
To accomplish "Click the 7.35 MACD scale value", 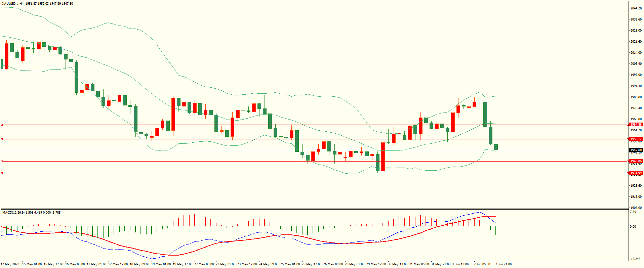I will point(633,212).
